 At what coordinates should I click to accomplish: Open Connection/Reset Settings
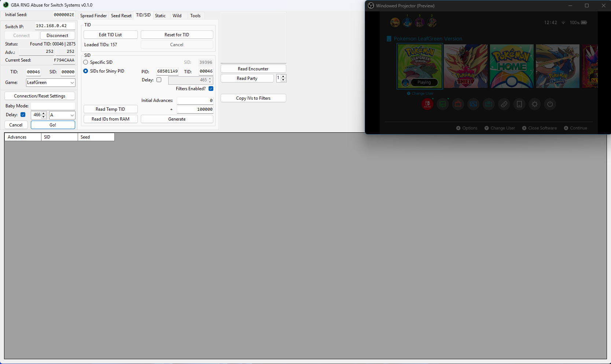tap(40, 96)
